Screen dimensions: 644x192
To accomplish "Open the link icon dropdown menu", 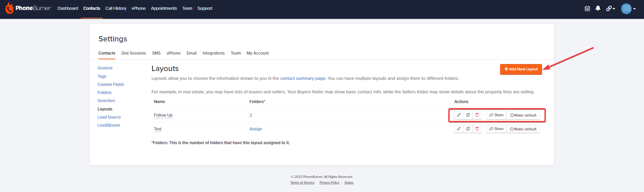I will coord(610,8).
